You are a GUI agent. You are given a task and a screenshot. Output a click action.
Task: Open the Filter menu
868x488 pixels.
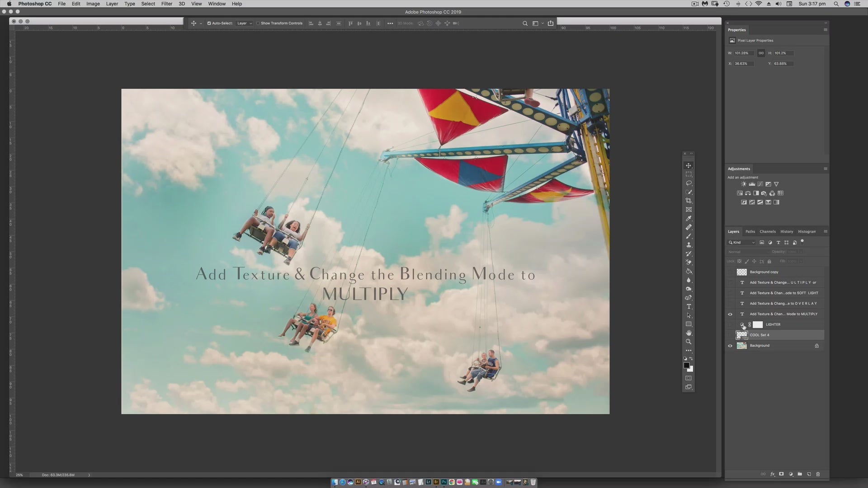coord(166,4)
